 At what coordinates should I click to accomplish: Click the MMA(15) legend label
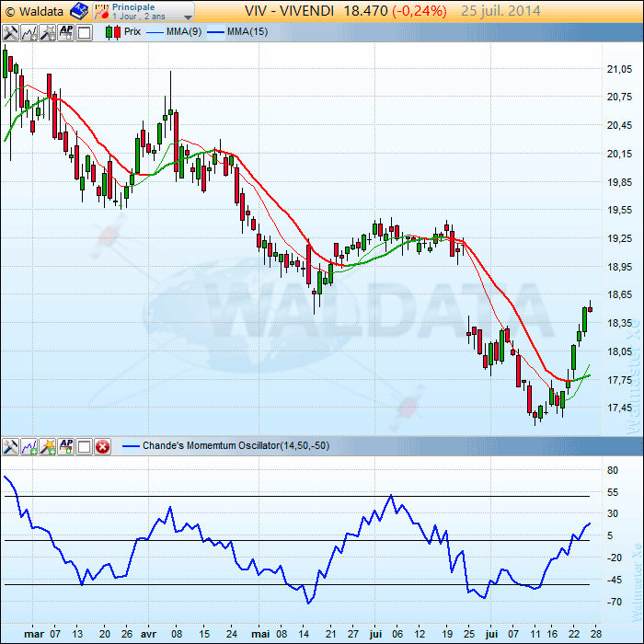click(x=247, y=31)
